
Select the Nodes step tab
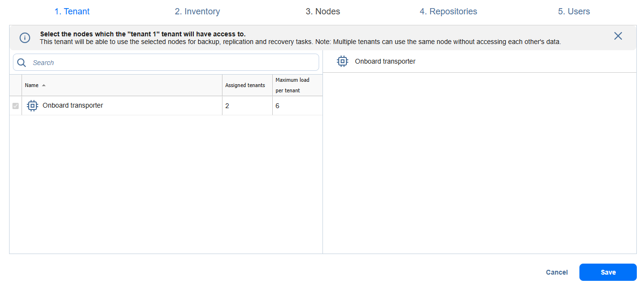(x=322, y=11)
